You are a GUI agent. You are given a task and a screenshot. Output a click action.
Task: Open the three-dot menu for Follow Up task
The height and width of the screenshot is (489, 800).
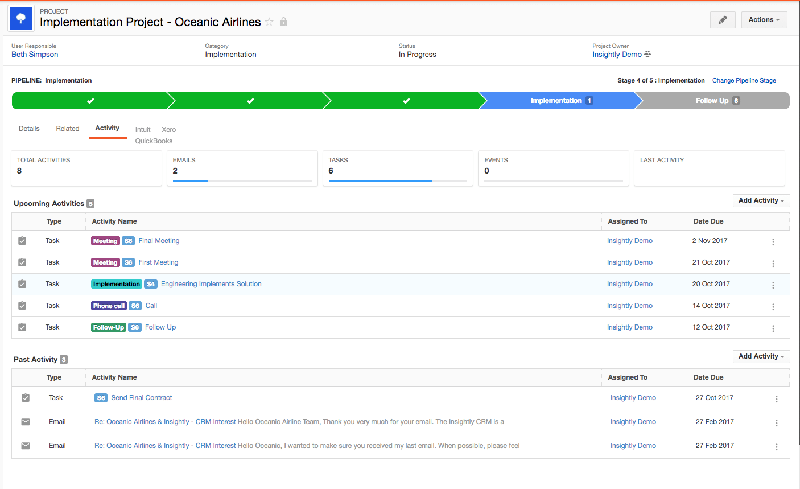pyautogui.click(x=773, y=327)
